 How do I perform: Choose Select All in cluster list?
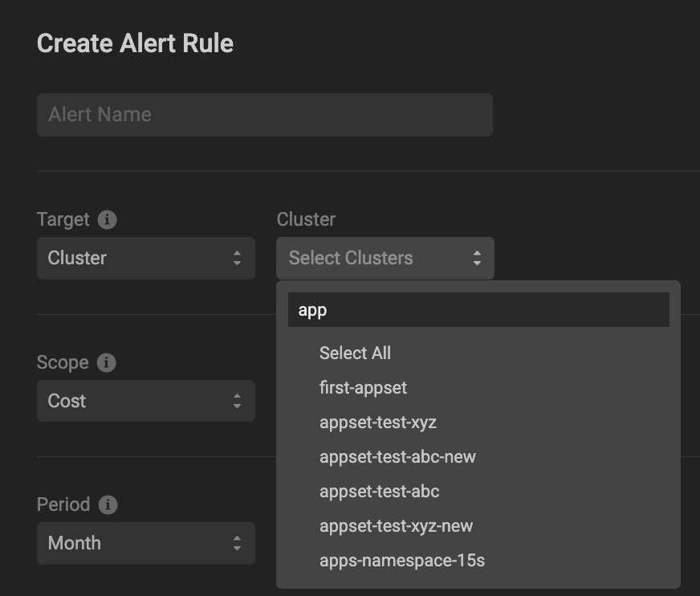click(x=355, y=353)
